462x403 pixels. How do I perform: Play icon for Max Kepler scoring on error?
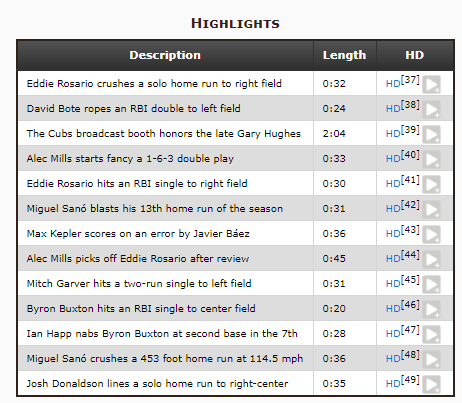(431, 234)
